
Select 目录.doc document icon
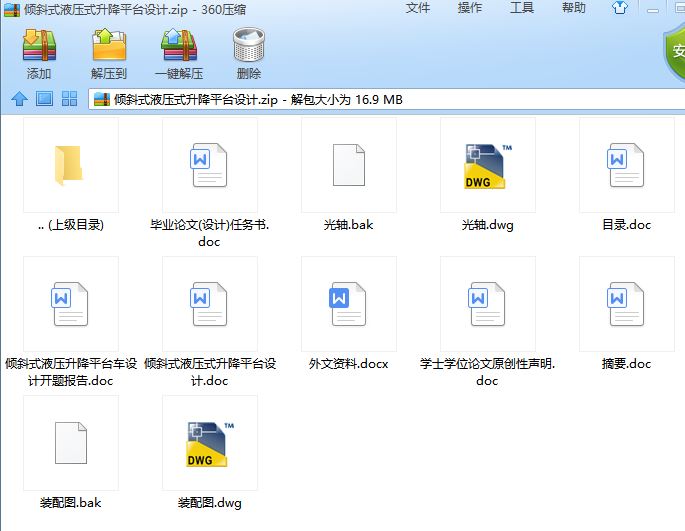626,165
